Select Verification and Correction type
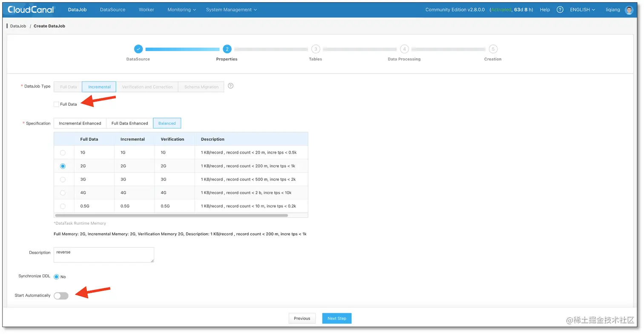The width and height of the screenshot is (644, 334). [147, 87]
